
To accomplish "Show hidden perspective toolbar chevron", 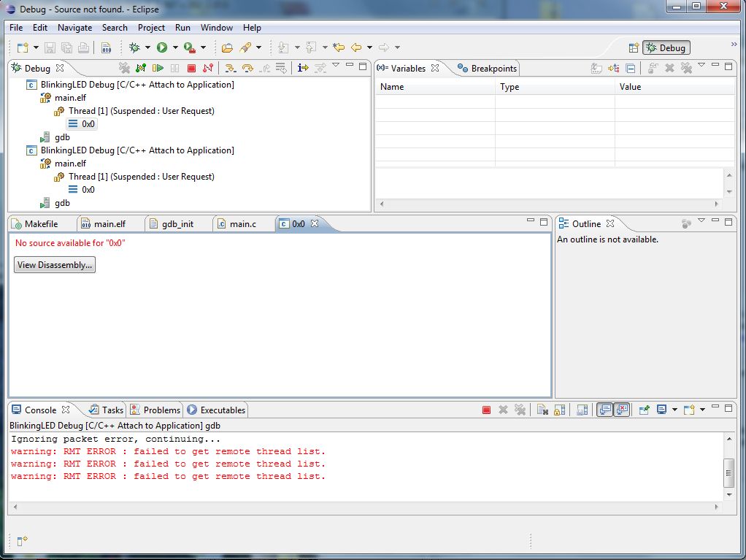I will 734,45.
